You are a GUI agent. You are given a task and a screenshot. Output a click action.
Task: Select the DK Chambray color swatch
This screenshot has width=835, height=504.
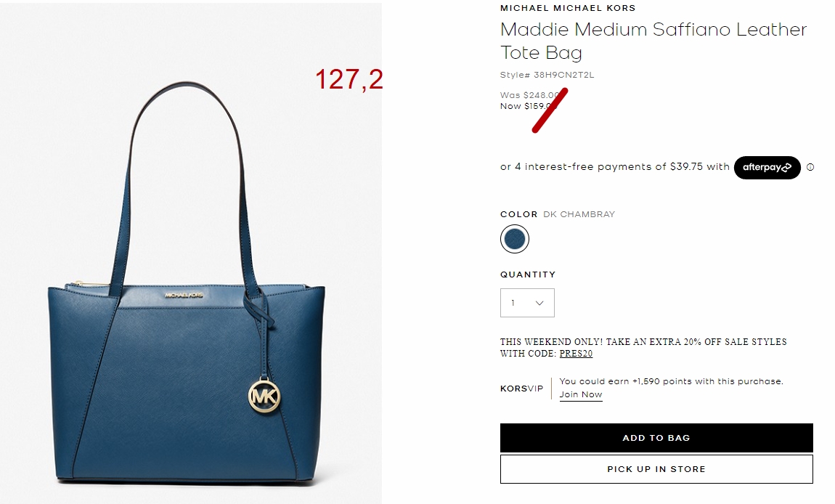[x=514, y=239]
